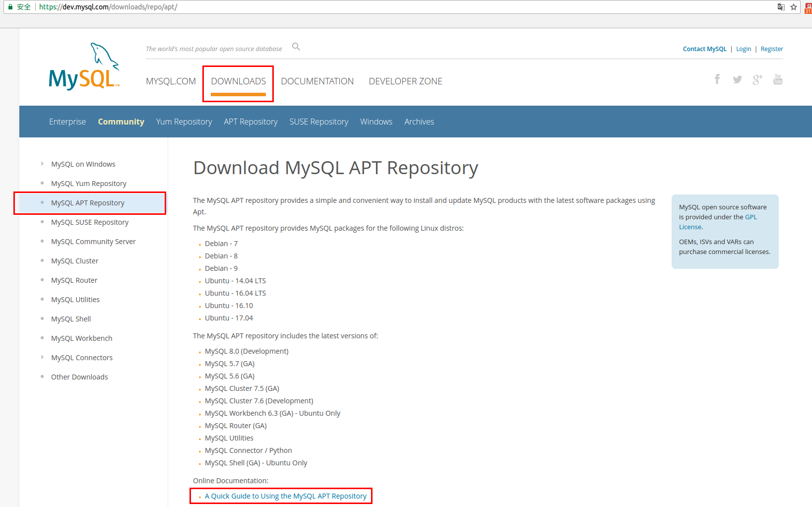812x507 pixels.
Task: Open MySQL Yum Repository sidebar item
Action: (x=89, y=184)
